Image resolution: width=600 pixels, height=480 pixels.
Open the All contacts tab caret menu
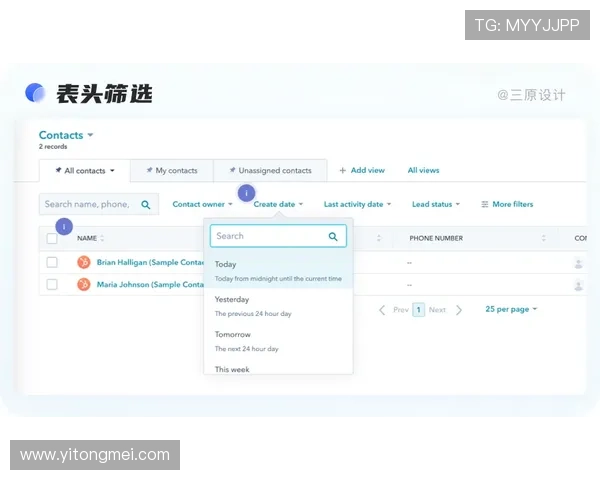(x=112, y=171)
